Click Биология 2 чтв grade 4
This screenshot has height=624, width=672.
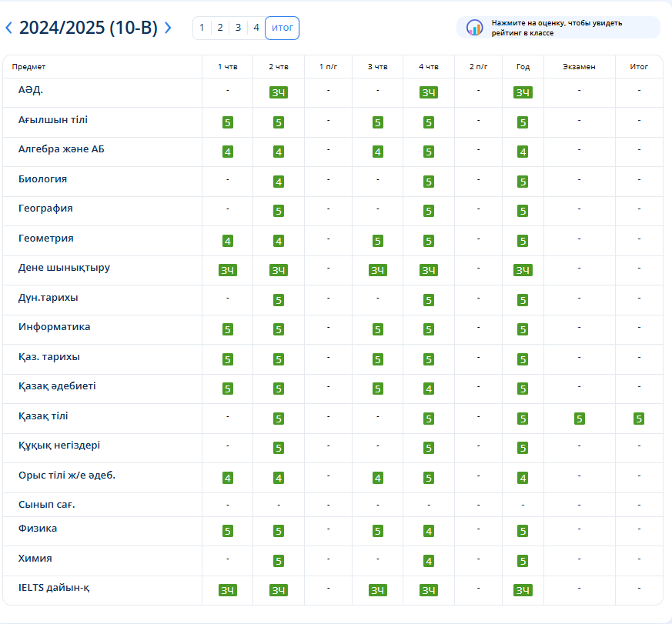(x=279, y=182)
